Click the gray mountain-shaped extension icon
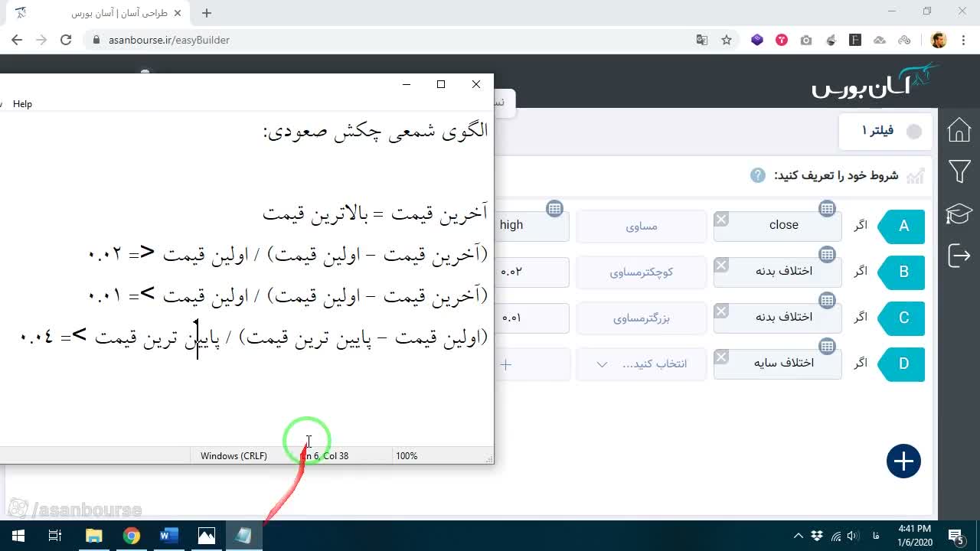This screenshot has height=551, width=980. click(880, 40)
